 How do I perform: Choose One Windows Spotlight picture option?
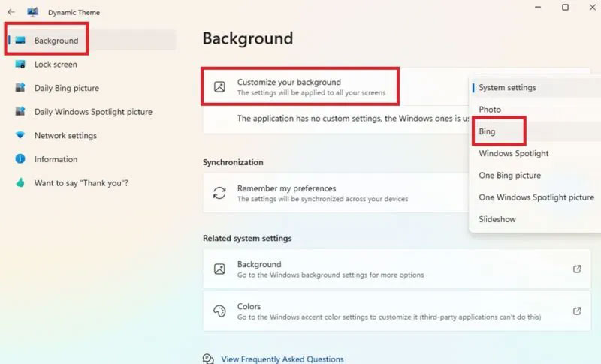click(x=536, y=197)
